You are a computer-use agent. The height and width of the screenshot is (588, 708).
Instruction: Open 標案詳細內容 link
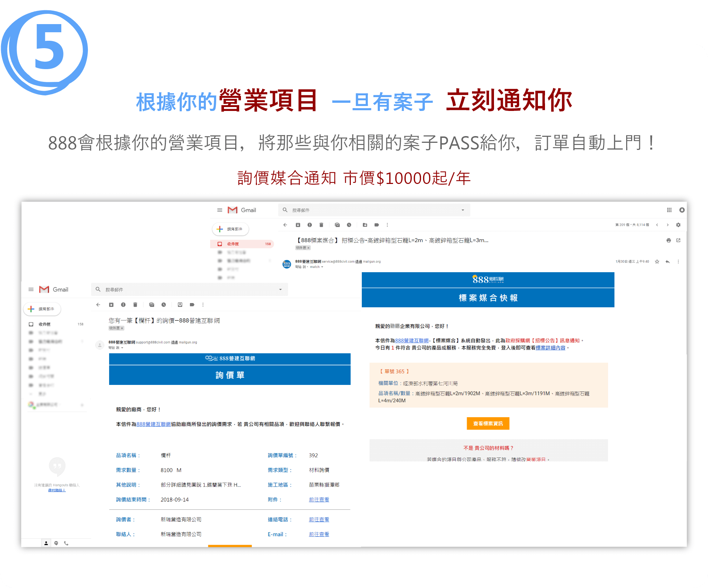[550, 348]
